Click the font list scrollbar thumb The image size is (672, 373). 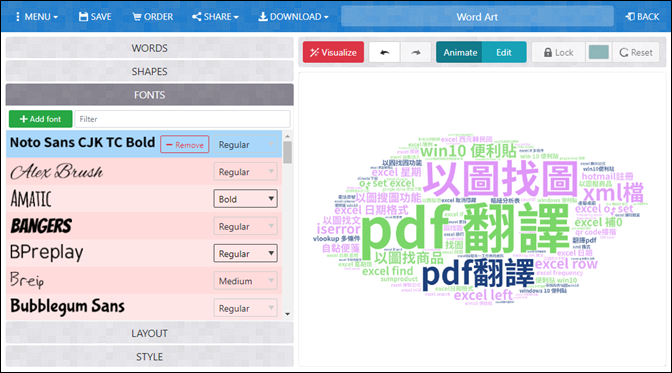click(x=288, y=152)
